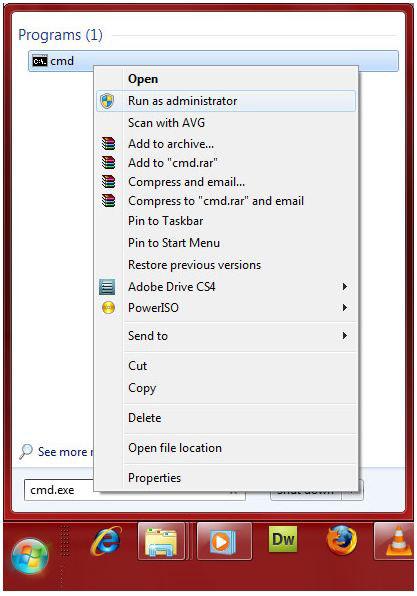
Task: Choose Cut from the context menu
Action: pos(226,366)
